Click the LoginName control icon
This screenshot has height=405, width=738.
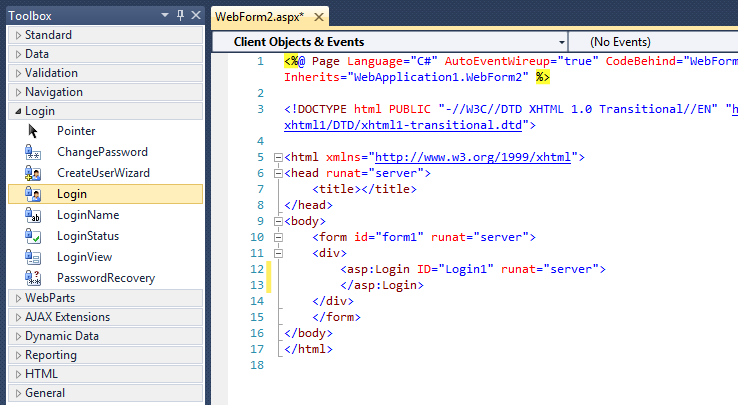(x=32, y=215)
